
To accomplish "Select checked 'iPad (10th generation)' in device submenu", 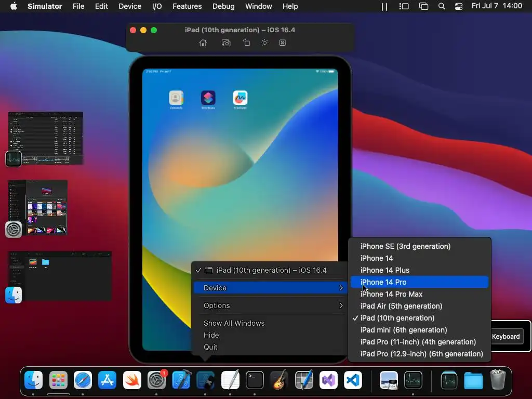I will pyautogui.click(x=420, y=318).
